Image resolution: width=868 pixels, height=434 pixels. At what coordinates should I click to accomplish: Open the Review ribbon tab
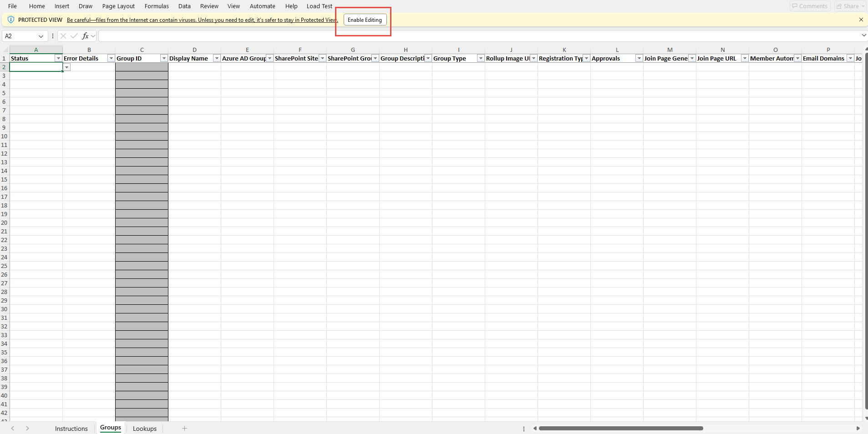[209, 6]
